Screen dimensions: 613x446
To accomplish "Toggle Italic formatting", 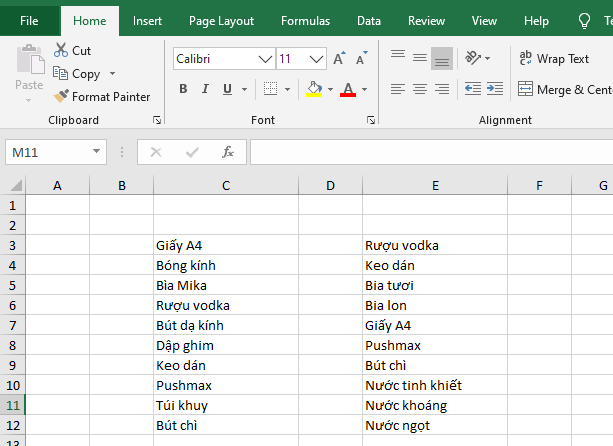I will tap(206, 89).
